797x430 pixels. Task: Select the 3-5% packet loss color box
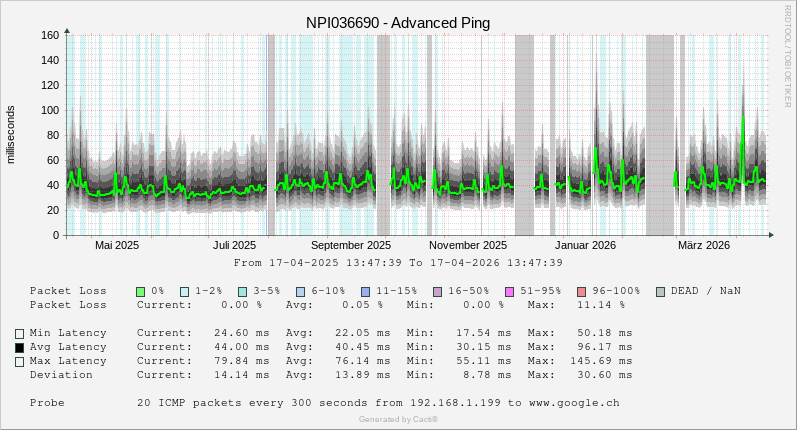click(x=242, y=291)
